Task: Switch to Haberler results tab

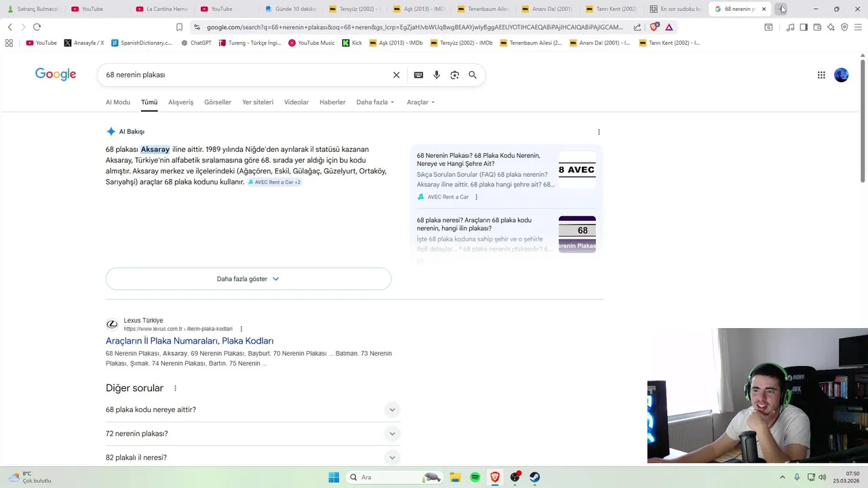Action: pos(332,102)
